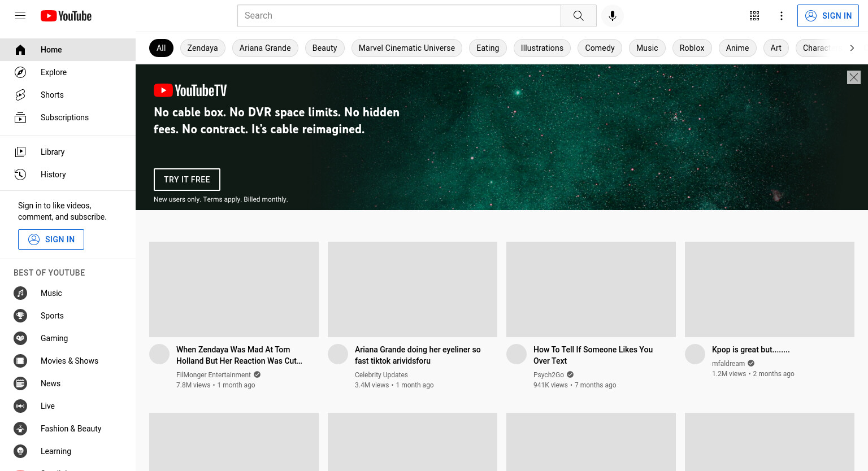This screenshot has height=471, width=868.
Task: Filter by Comedy chip
Action: 600,48
